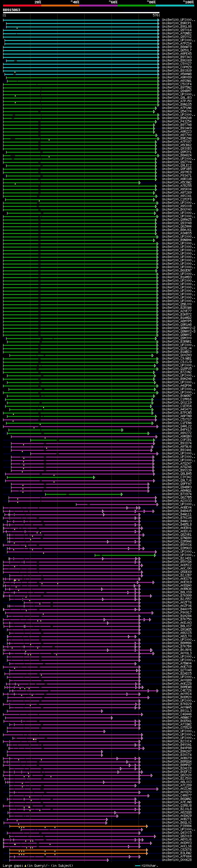Image resolution: width=197 pixels, height=868 pixels.
Task: Select hit label UniRef100_Q54IY4
Action: click(x=176, y=111)
